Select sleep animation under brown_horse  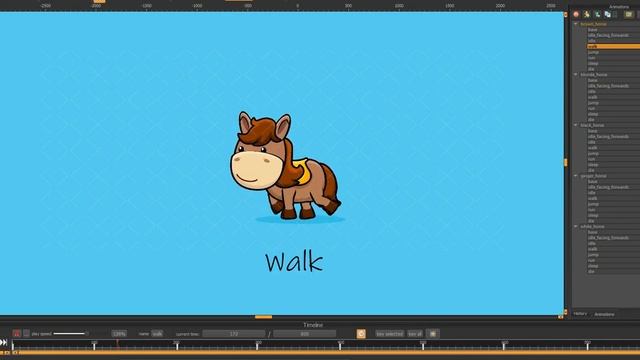click(613, 63)
